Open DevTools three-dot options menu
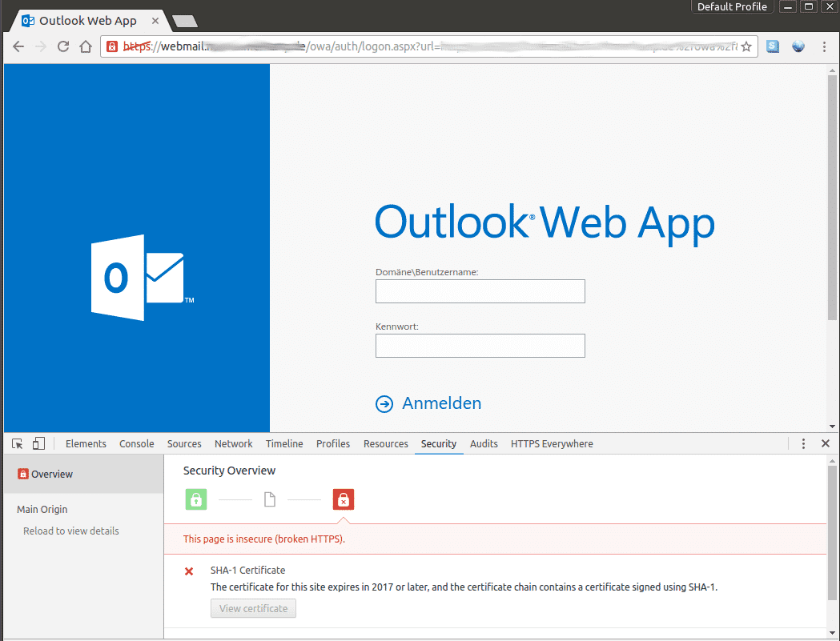This screenshot has height=641, width=840. [803, 443]
